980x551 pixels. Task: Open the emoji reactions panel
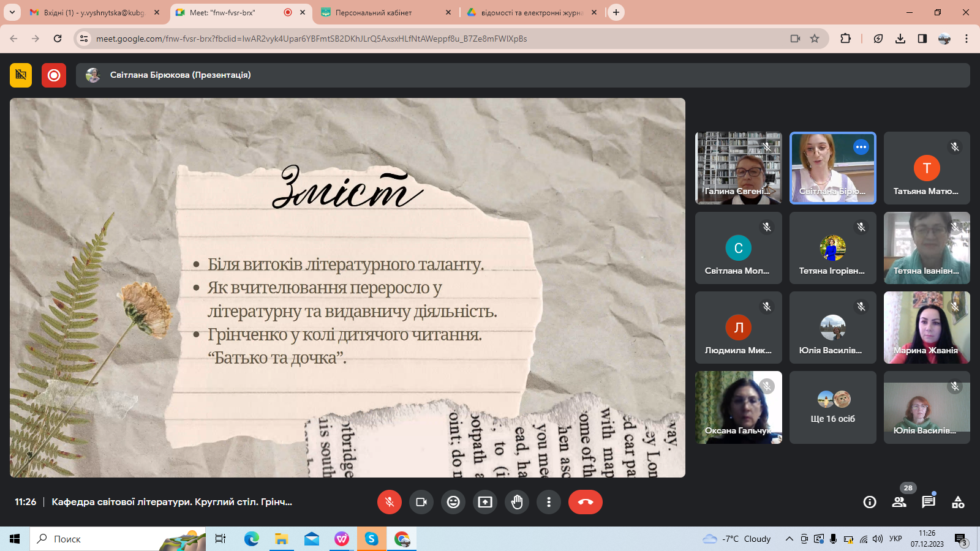[453, 502]
